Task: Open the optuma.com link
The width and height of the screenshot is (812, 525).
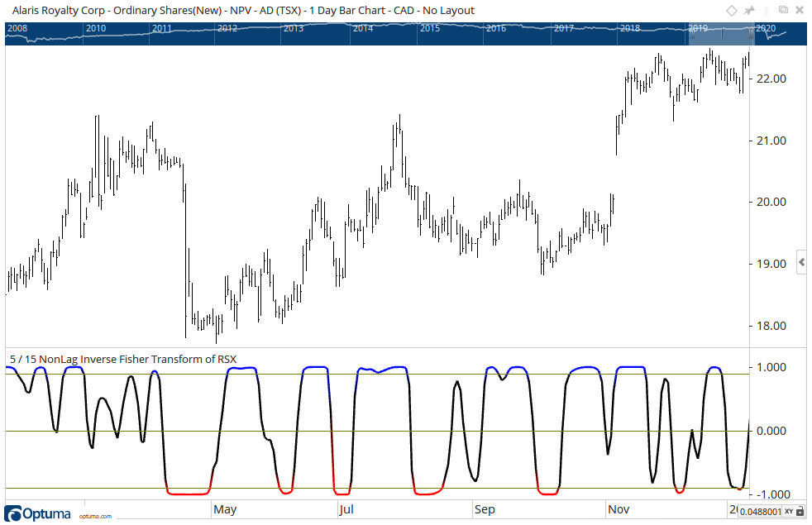Action: [95, 516]
